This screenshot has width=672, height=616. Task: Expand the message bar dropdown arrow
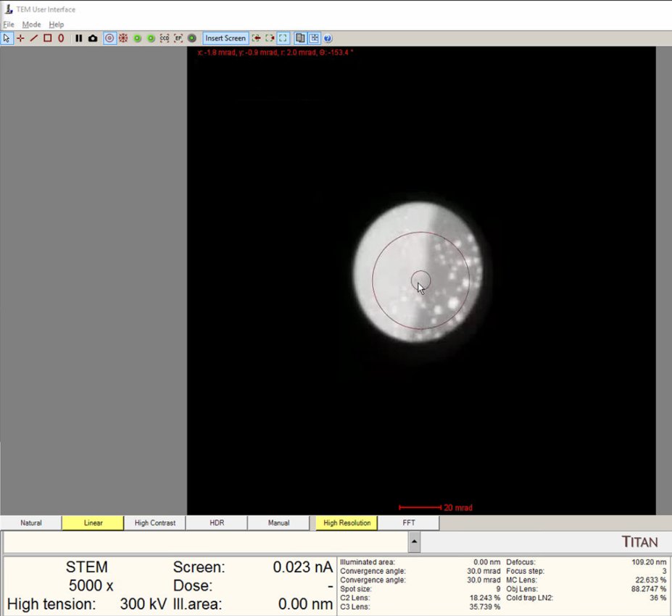pos(413,541)
